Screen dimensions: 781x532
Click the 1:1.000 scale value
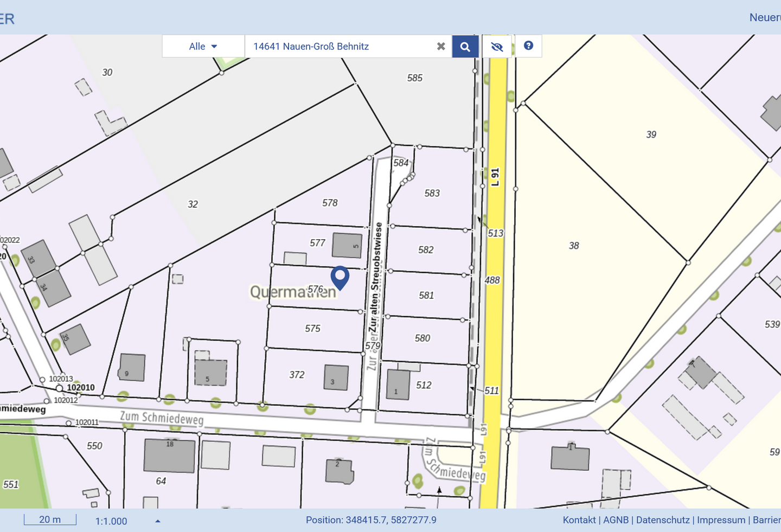pos(111,521)
